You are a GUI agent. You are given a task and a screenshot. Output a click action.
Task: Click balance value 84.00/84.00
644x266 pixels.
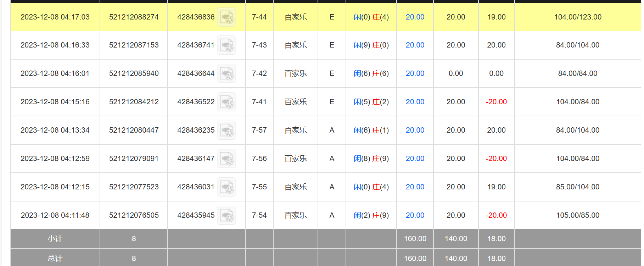[x=578, y=73]
